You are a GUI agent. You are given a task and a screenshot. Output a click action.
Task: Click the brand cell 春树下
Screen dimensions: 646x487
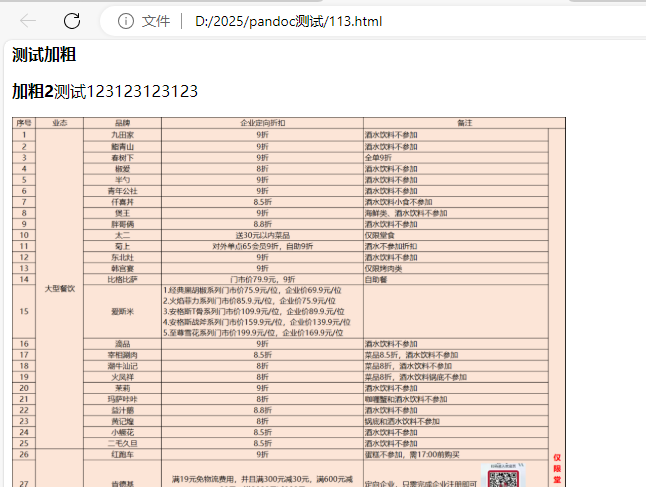[122, 158]
